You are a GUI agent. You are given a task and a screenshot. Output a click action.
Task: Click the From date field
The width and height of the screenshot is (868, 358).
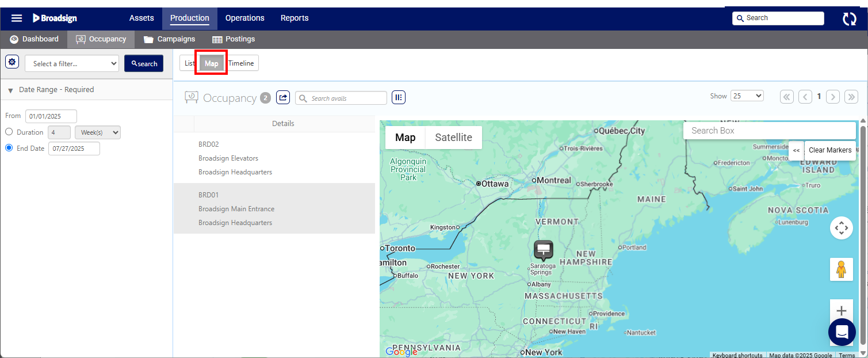click(x=51, y=116)
